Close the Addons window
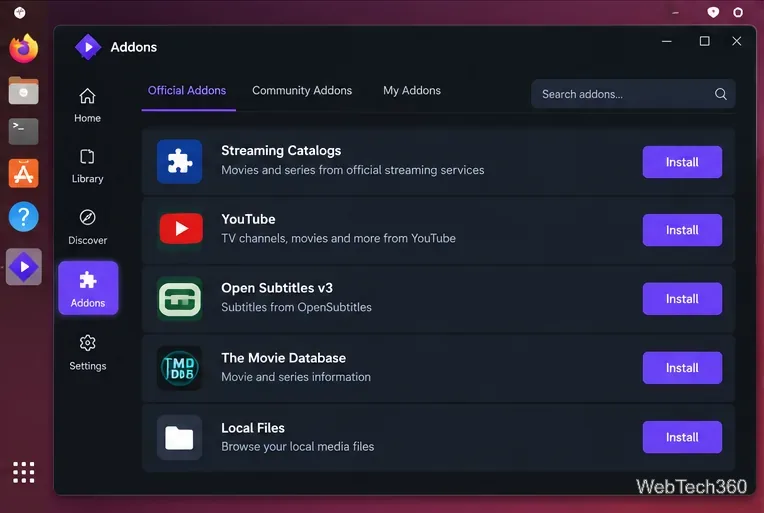 point(737,41)
